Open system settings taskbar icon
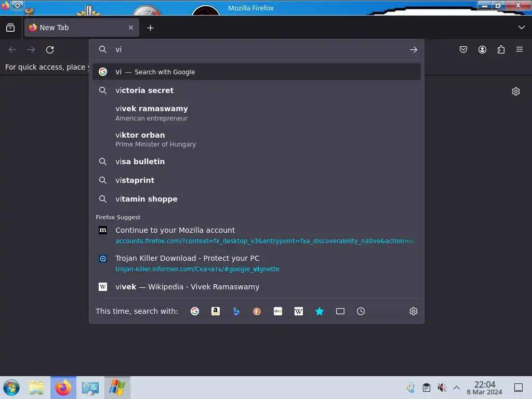Image resolution: width=532 pixels, height=399 pixels. (90, 388)
